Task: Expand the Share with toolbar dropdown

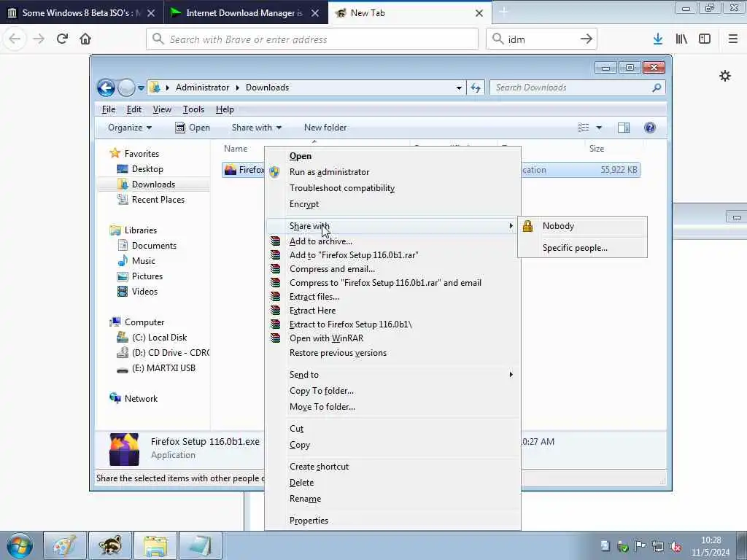Action: (x=257, y=128)
